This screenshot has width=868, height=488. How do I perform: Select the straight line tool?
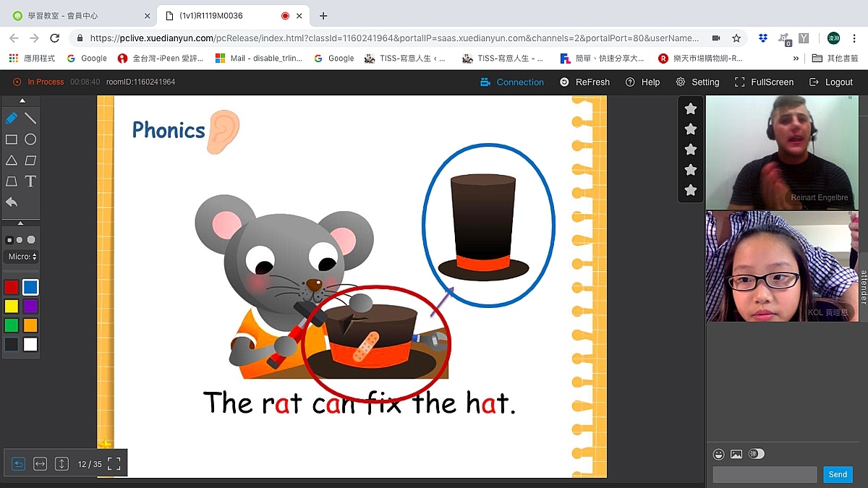(x=30, y=119)
